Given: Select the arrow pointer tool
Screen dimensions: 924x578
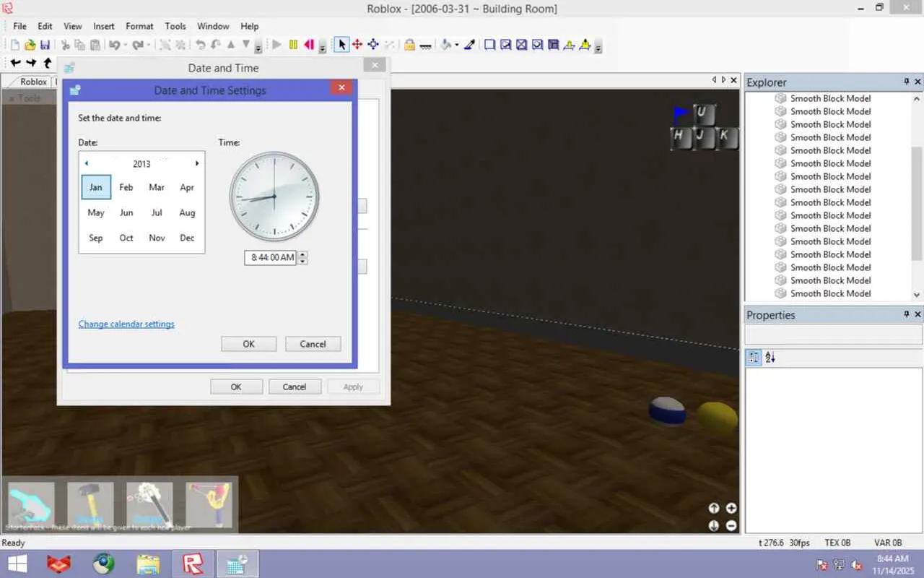Looking at the screenshot, I should [341, 45].
